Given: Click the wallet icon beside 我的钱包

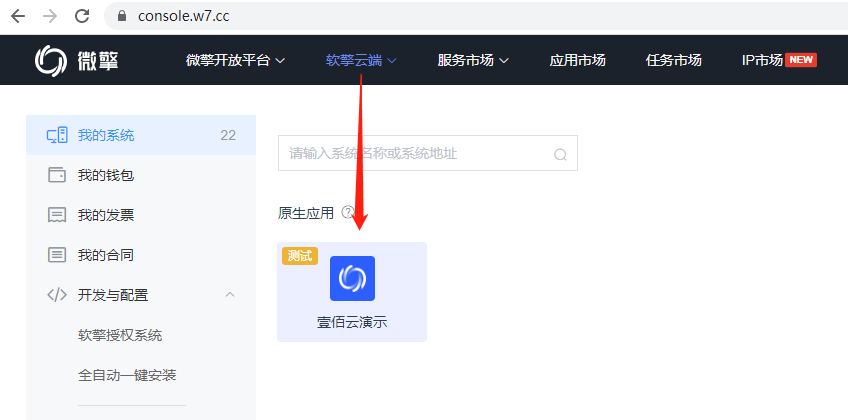Looking at the screenshot, I should click(x=57, y=175).
